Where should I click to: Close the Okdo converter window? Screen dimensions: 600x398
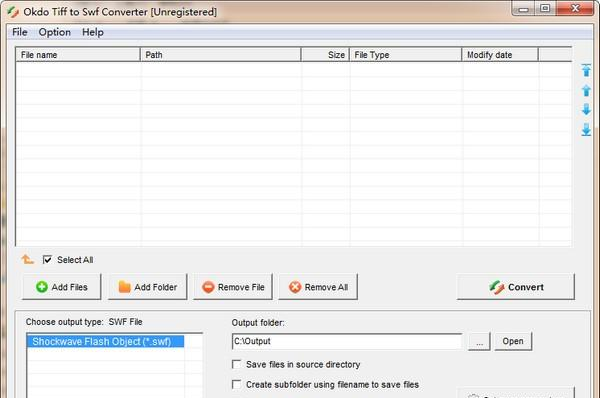click(575, 8)
